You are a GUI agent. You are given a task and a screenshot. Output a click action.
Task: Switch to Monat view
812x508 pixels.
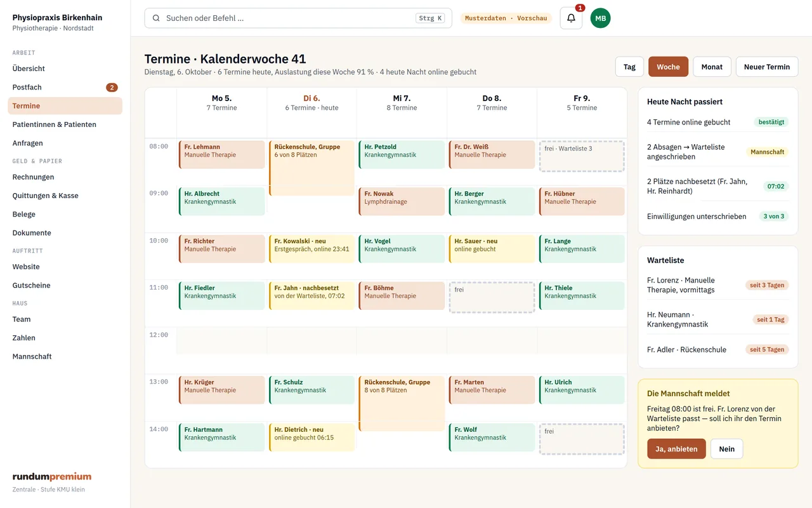[712, 67]
